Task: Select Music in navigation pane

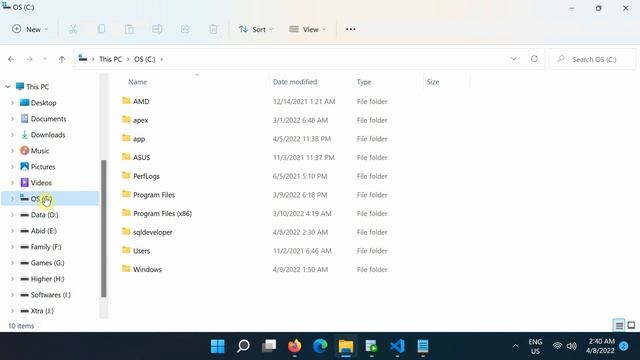Action: pos(40,151)
